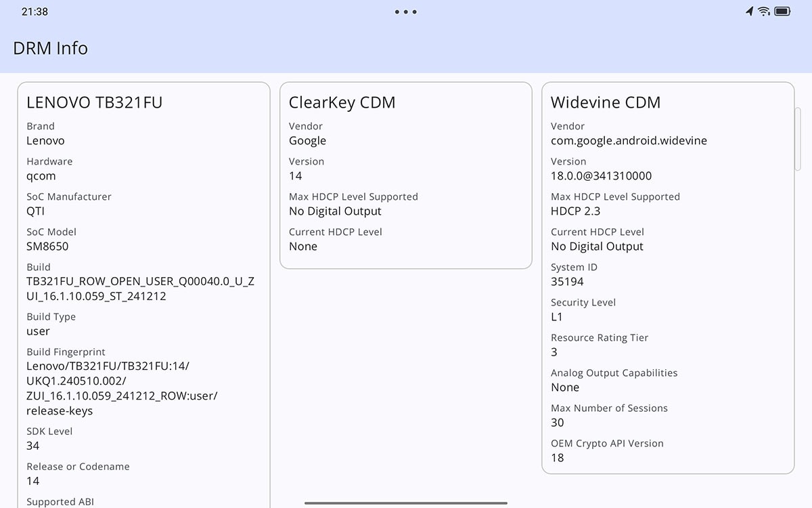Tap the System ID 35194 value
Image resolution: width=812 pixels, height=508 pixels.
point(567,282)
